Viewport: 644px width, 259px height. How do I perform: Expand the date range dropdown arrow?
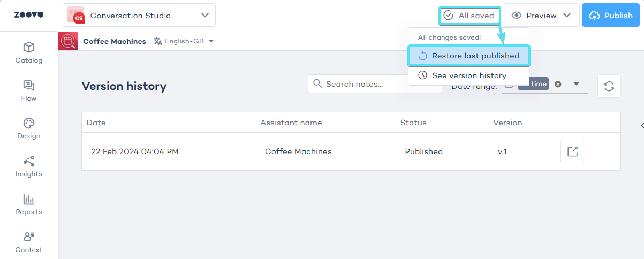coord(577,84)
